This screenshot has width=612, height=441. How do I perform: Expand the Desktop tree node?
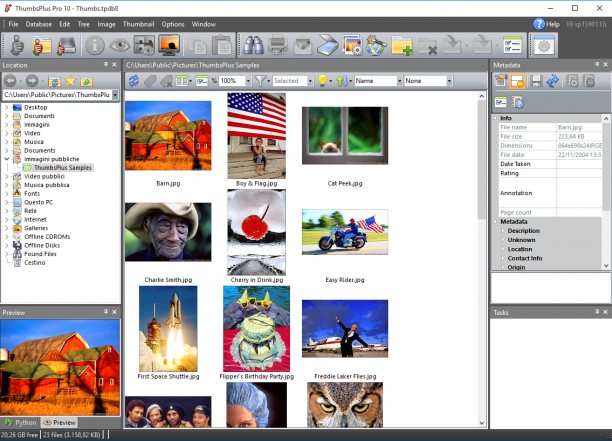[x=7, y=107]
